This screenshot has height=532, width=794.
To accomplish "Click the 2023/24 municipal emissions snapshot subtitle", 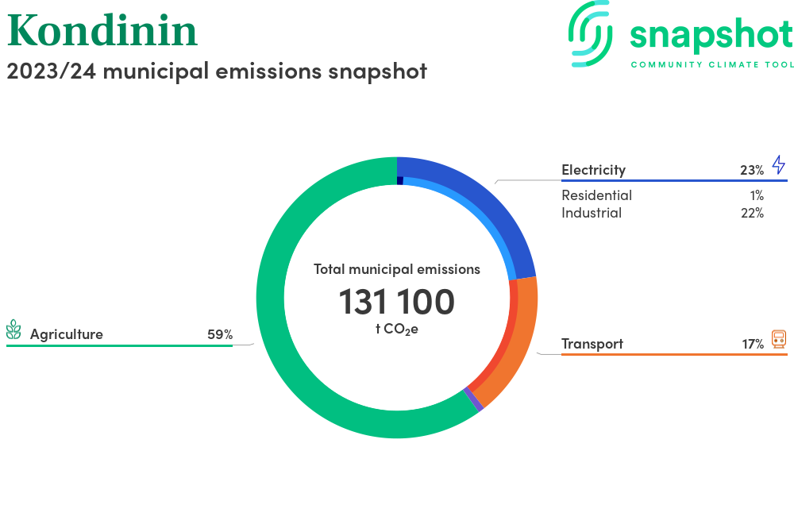I will coord(217,71).
